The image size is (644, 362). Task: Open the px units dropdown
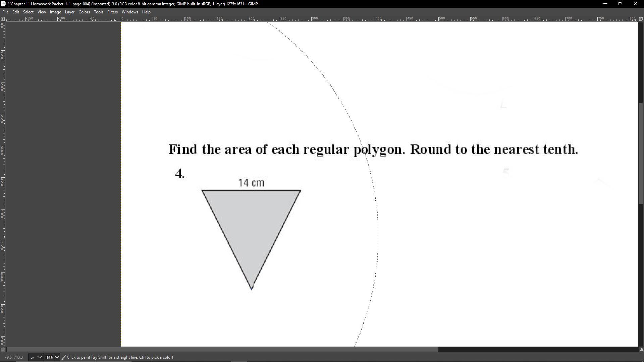(x=36, y=357)
